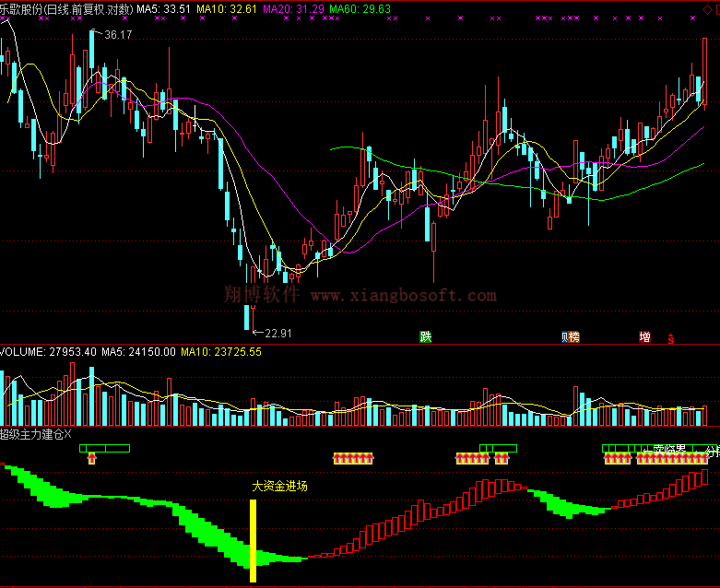Click the red diamond icon at top right
The width and height of the screenshot is (720, 588).
pyautogui.click(x=708, y=10)
